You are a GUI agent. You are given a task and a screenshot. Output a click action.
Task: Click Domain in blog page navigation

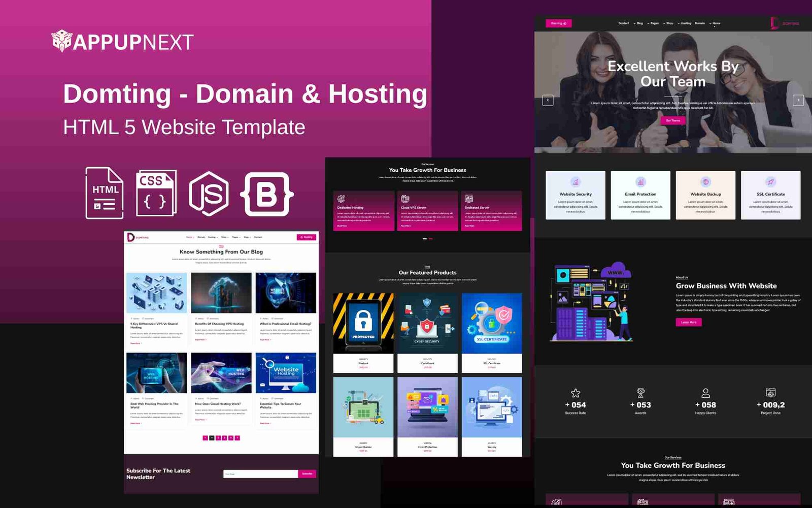point(201,237)
